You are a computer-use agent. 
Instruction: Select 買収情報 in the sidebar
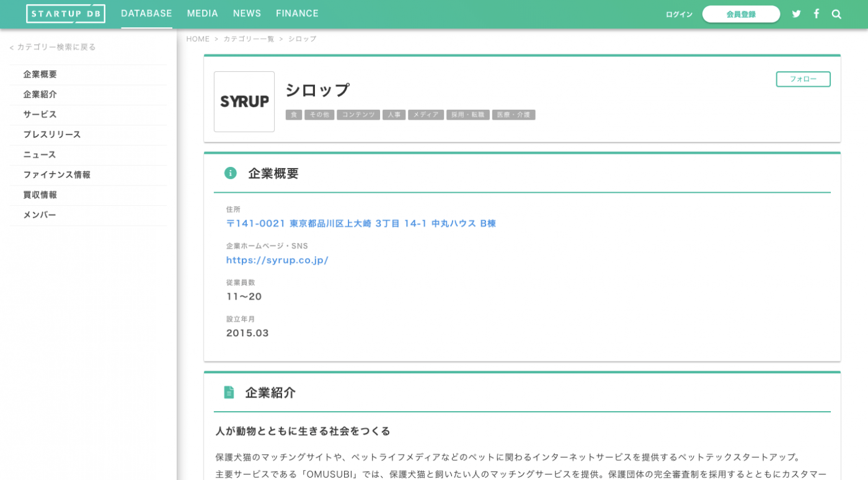(88, 195)
